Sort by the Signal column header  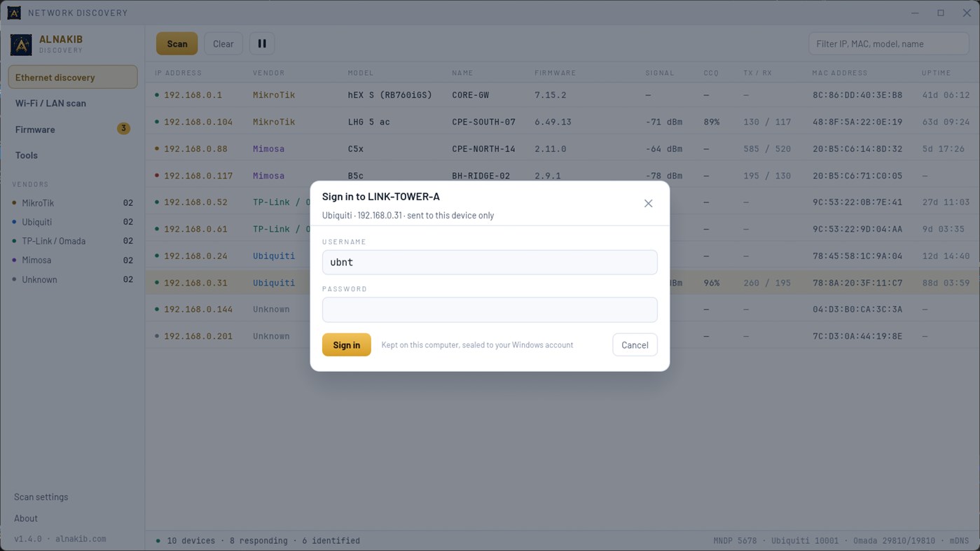659,73
